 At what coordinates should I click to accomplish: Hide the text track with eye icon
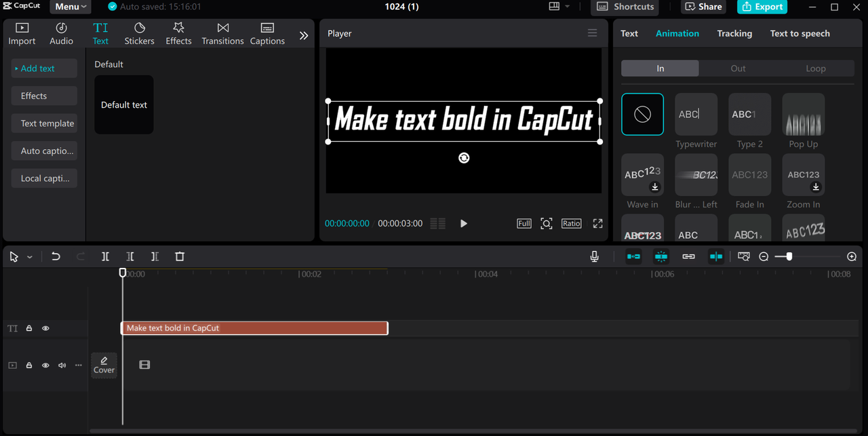tap(45, 328)
